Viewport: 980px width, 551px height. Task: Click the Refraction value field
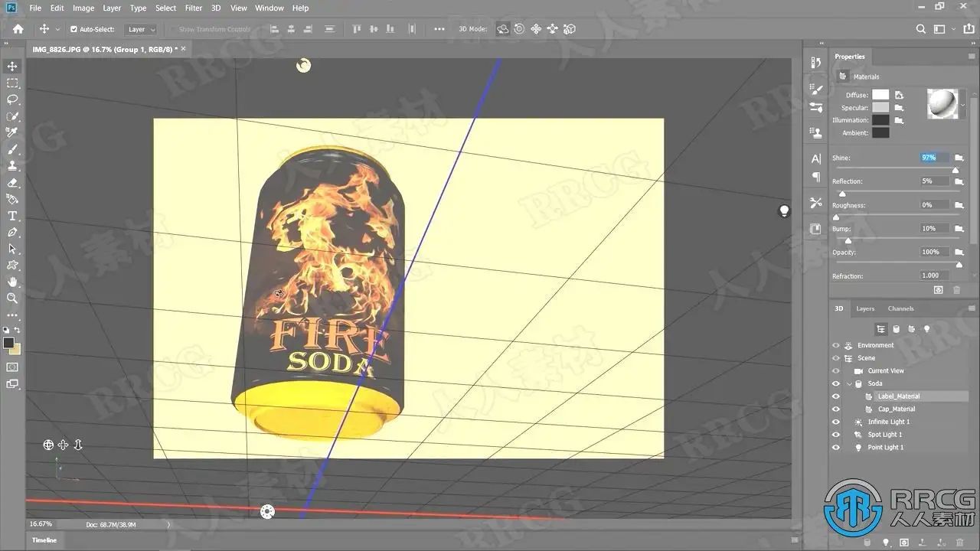[x=934, y=275]
